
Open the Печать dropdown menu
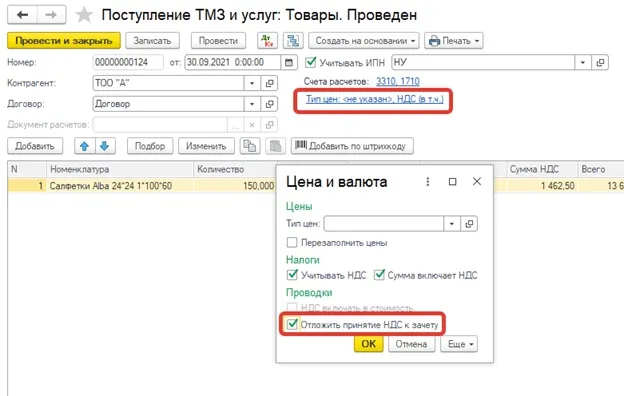point(454,41)
